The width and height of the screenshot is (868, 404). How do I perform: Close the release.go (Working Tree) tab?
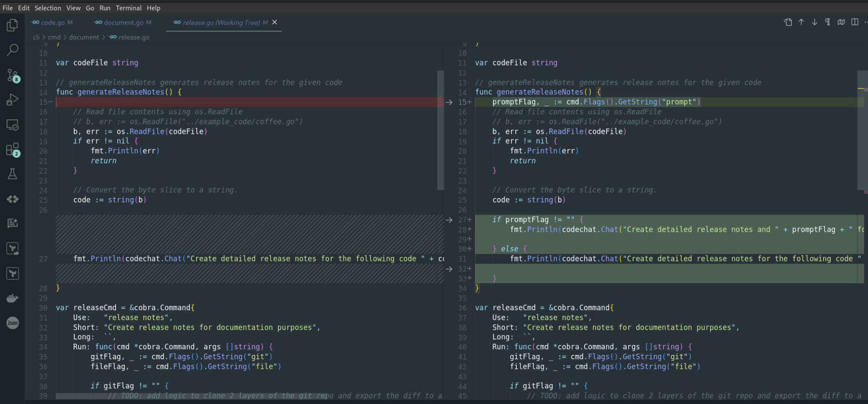coord(274,22)
